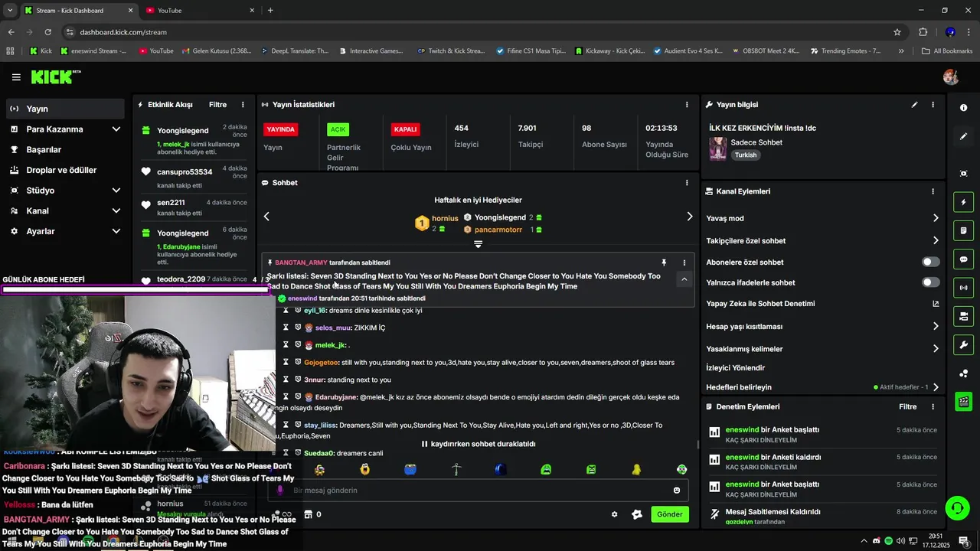Open the emoji picker in message box
The height and width of the screenshot is (551, 980).
677,491
